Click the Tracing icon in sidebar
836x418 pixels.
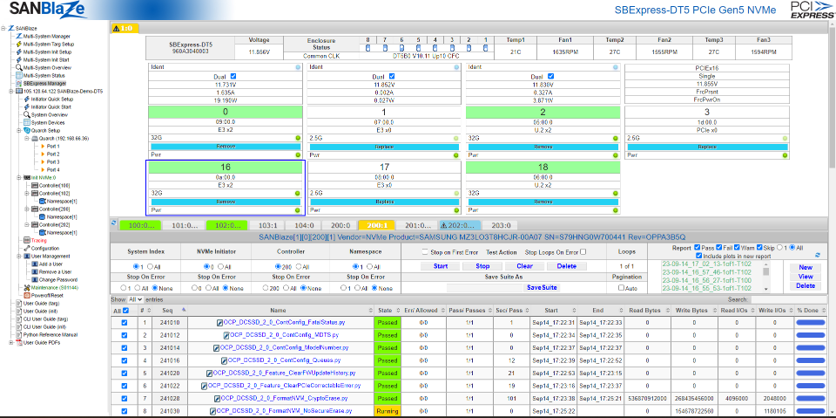[x=26, y=240]
